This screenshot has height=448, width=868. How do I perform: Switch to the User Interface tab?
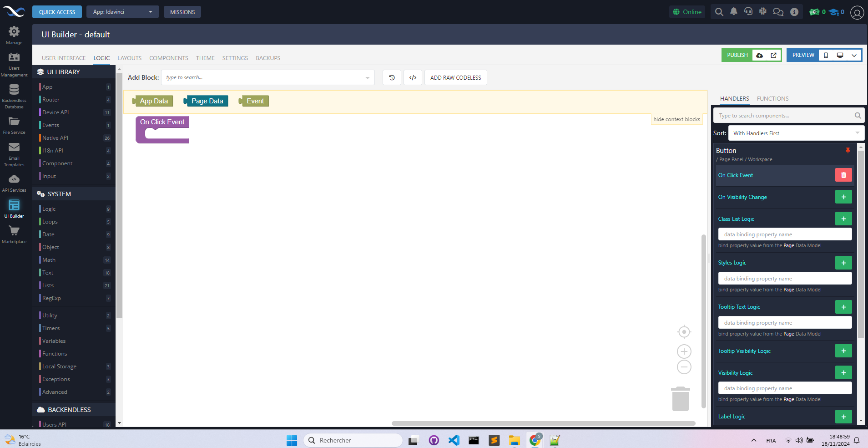(64, 58)
